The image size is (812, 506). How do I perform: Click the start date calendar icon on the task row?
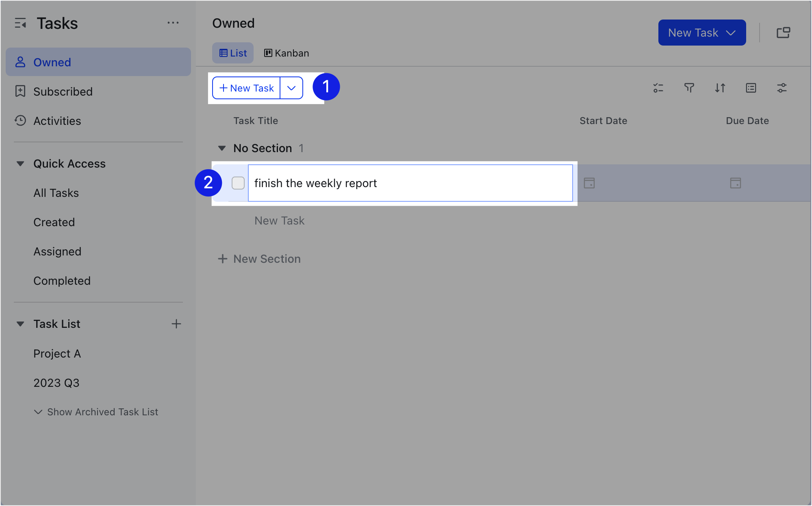pos(589,183)
